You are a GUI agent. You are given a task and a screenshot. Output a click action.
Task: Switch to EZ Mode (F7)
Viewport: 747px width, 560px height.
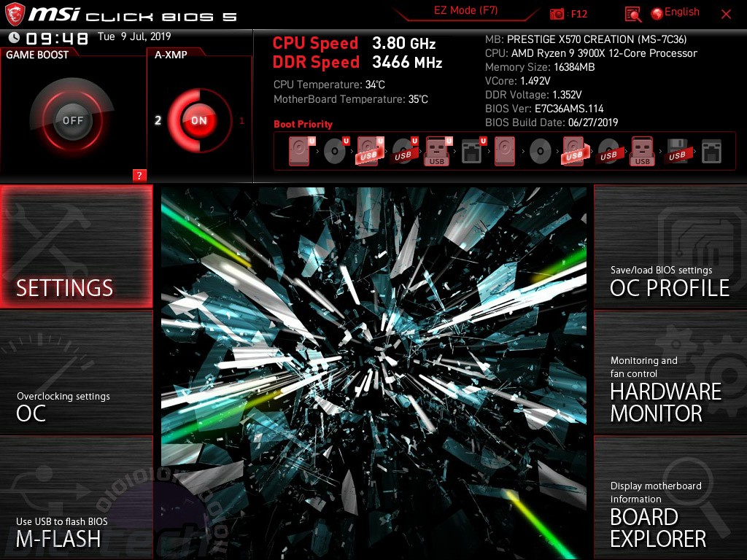click(466, 11)
